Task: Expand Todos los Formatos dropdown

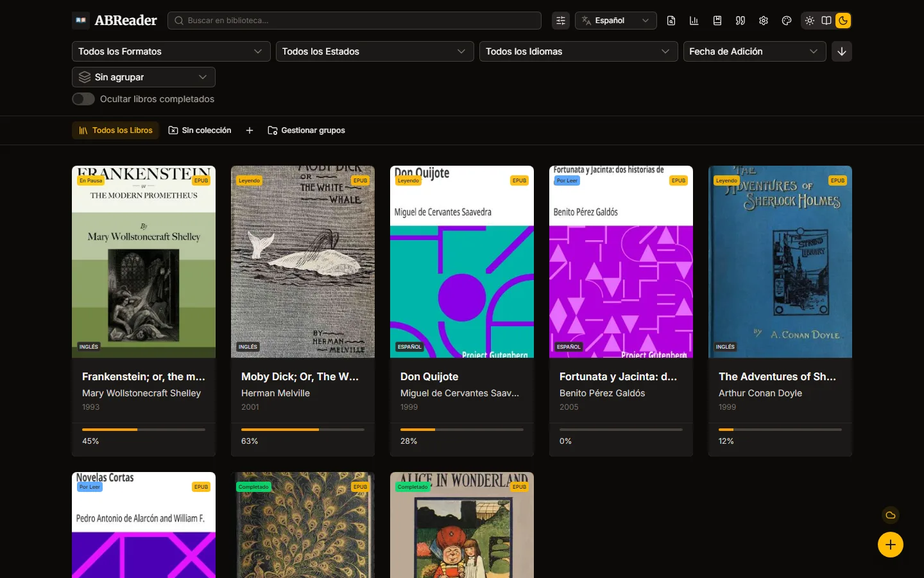Action: tap(171, 51)
